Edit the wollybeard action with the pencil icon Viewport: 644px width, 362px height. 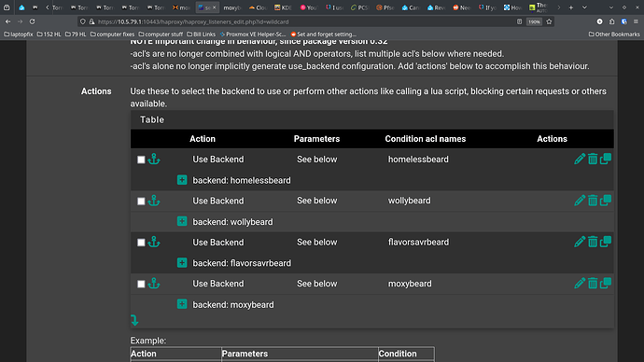580,201
